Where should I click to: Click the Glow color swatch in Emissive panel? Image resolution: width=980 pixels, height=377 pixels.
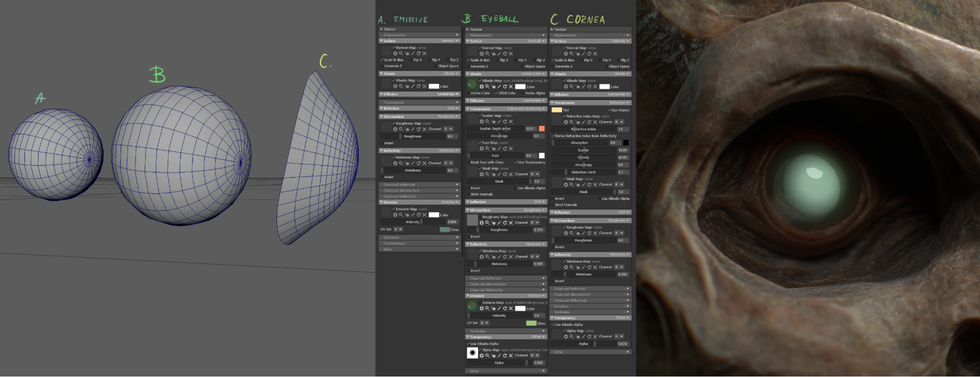click(445, 230)
